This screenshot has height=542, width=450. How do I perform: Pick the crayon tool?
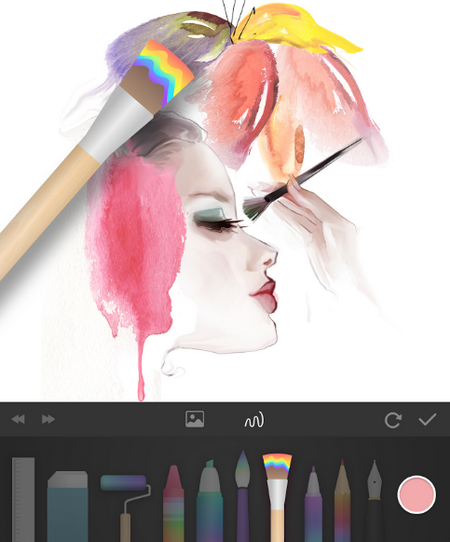pyautogui.click(x=174, y=504)
